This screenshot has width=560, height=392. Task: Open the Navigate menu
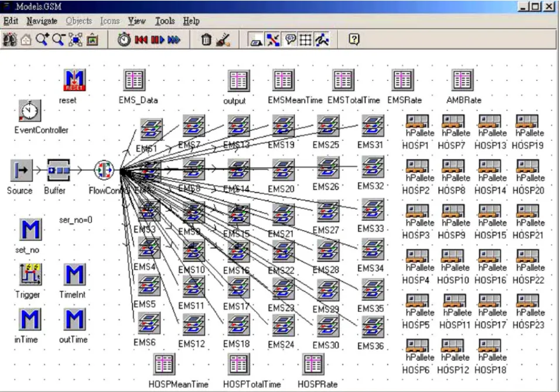(42, 21)
